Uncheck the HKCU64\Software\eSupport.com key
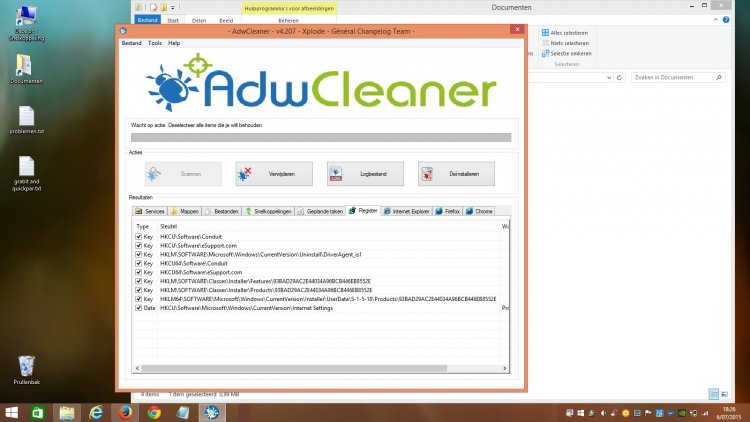The height and width of the screenshot is (422, 750). coord(138,272)
